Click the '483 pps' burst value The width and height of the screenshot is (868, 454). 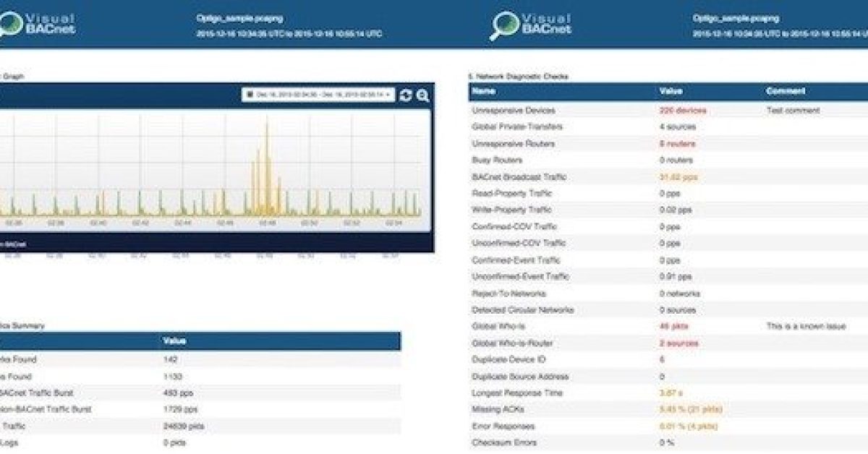click(178, 393)
